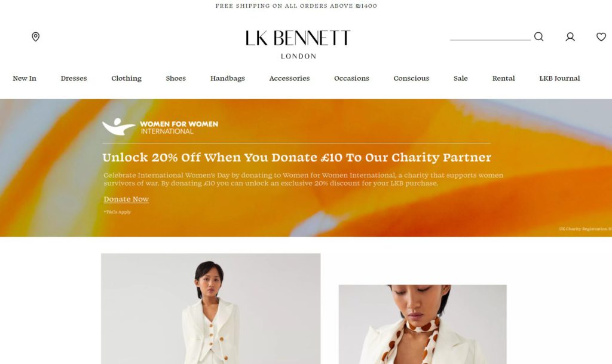Open the Handbags menu
Viewport: 612px width, 364px height.
tap(228, 78)
